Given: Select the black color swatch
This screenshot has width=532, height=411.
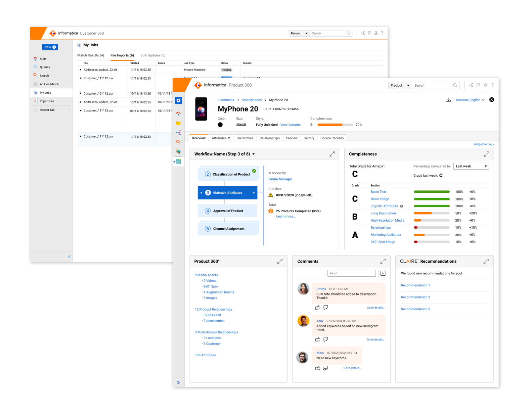Looking at the screenshot, I should (x=220, y=125).
